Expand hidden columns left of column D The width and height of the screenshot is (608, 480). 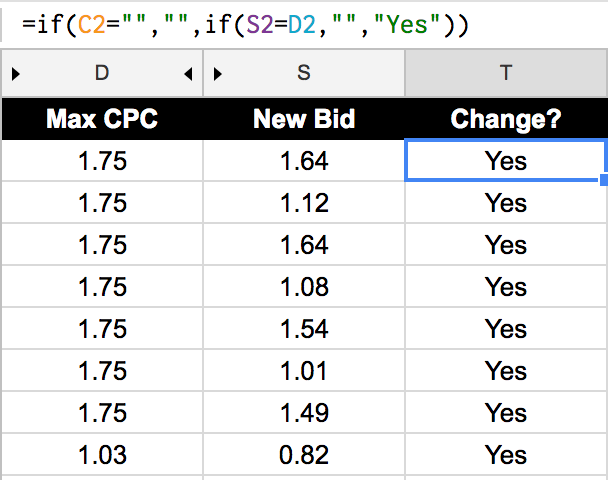click(15, 73)
